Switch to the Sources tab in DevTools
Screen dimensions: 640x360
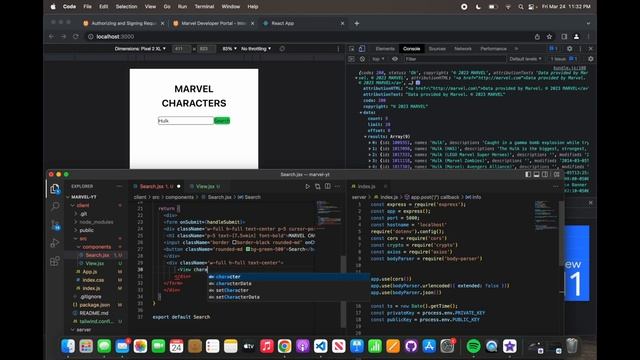point(437,49)
